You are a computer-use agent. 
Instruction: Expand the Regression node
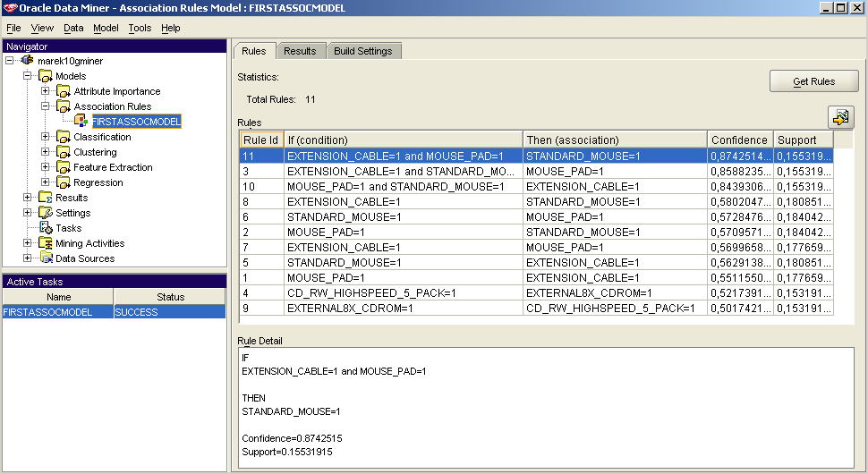[46, 182]
